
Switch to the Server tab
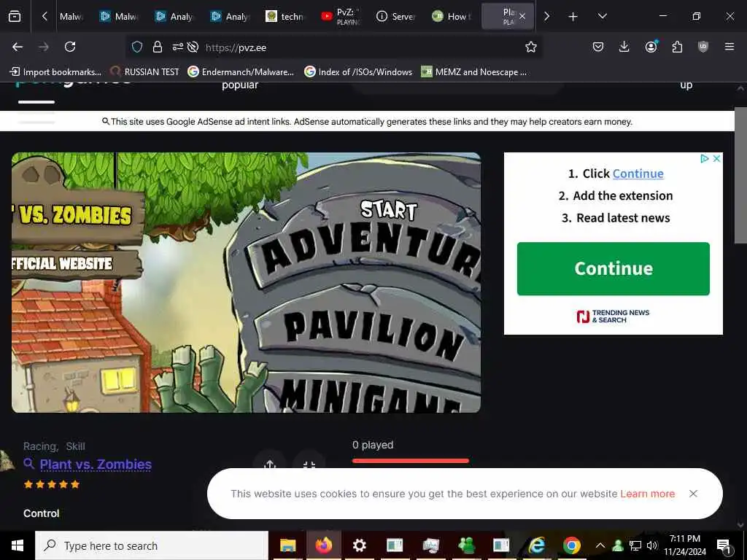coord(396,17)
